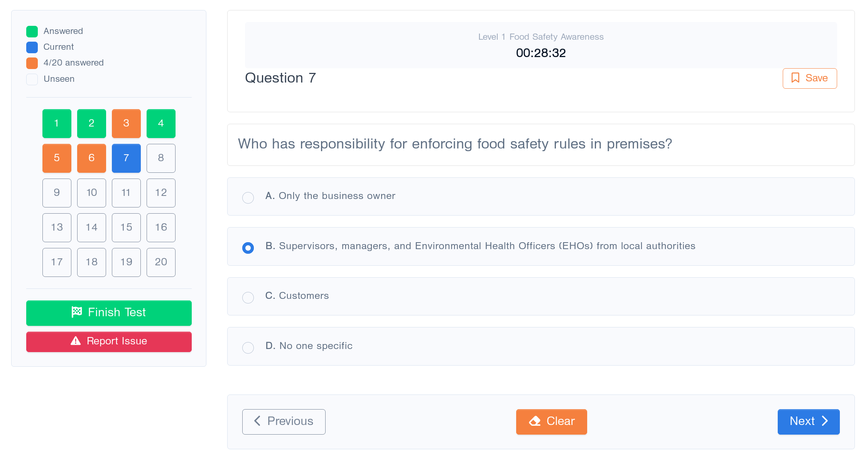Open question 20 from the navigator
Viewport: 868px width, 462px height.
[x=161, y=262]
